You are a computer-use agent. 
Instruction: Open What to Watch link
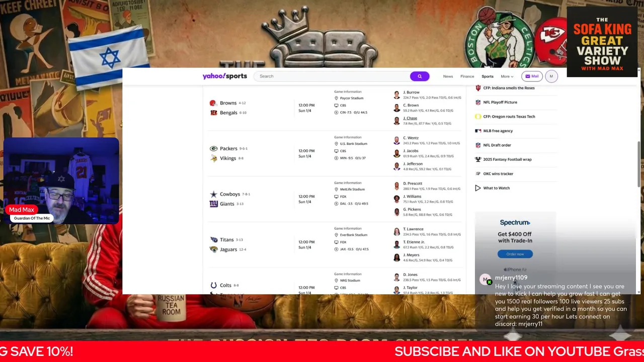tap(496, 188)
